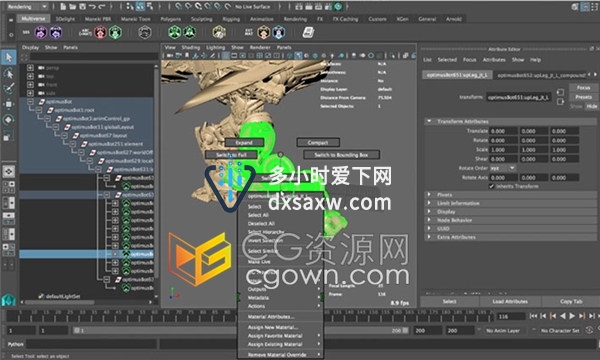The image size is (600, 360).
Task: Activate the Paint Selection tool
Action: pyautogui.click(x=8, y=88)
